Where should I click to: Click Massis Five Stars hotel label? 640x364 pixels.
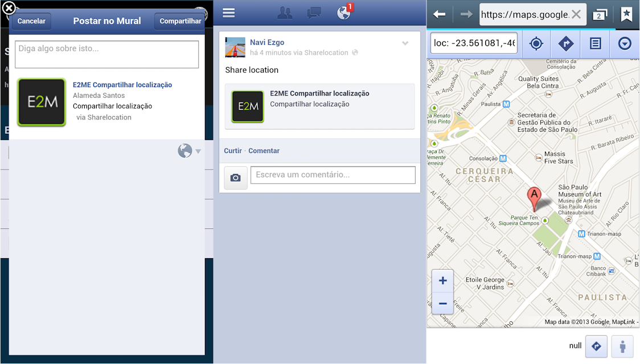tap(559, 158)
